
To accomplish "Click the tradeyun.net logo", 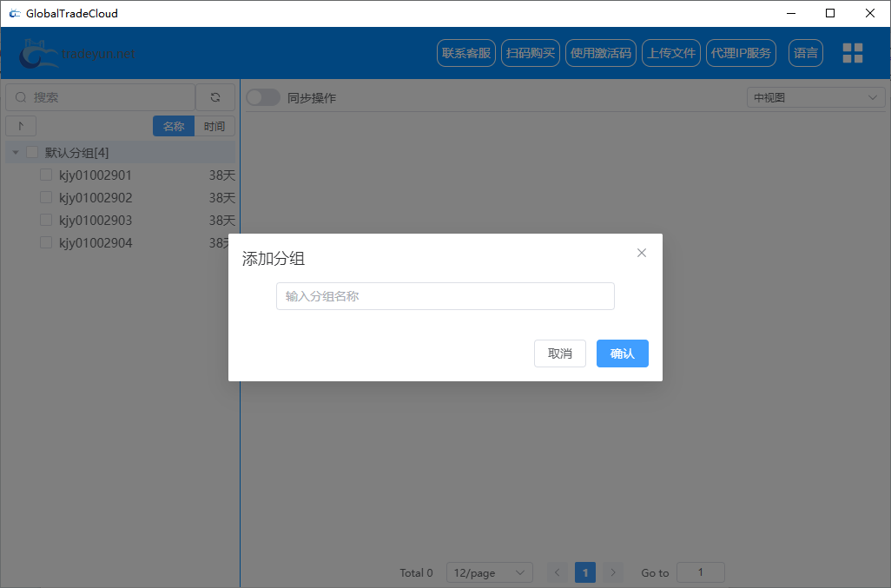I will 76,54.
